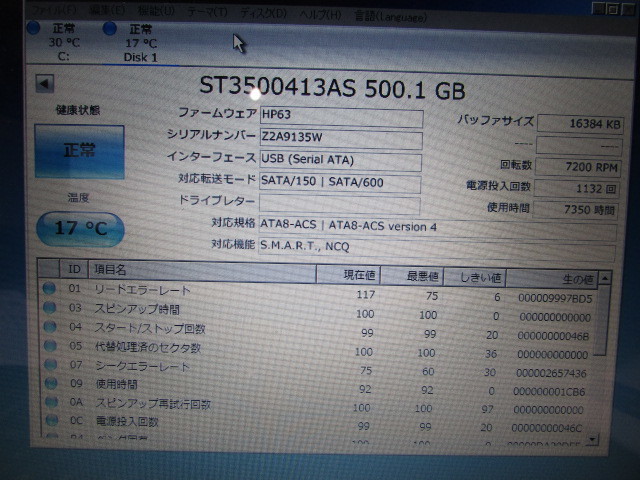
Task: Select the スタート/ストップ回数 row name
Action: [150, 328]
